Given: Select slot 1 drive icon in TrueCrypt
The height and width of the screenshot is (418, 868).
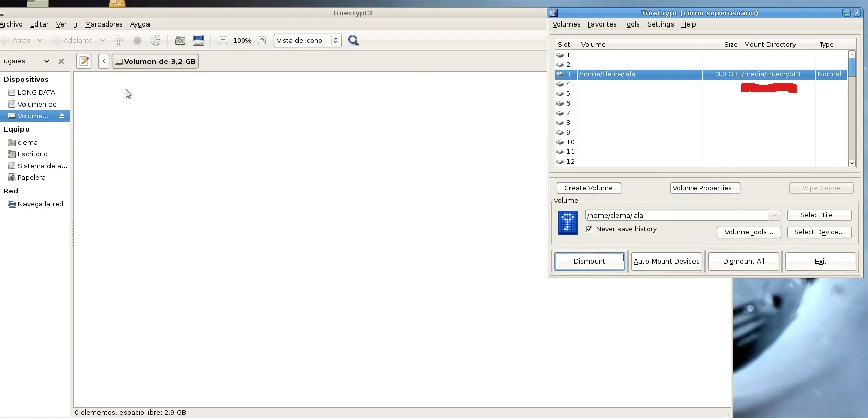Looking at the screenshot, I should pos(560,55).
